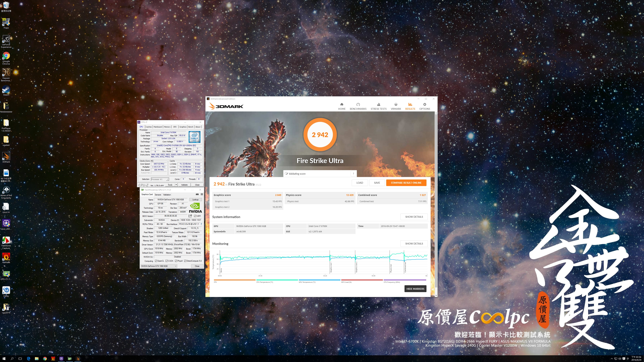Open Microsoft Edge from the taskbar

(29, 358)
